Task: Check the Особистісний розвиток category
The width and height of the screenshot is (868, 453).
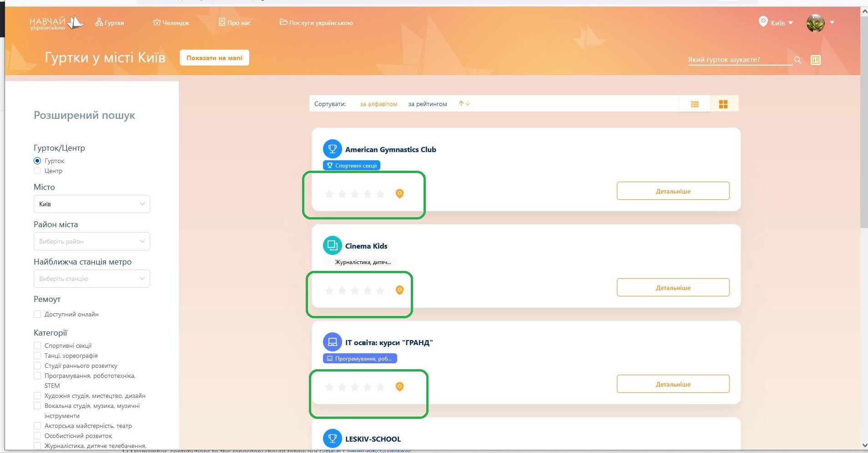Action: [37, 436]
